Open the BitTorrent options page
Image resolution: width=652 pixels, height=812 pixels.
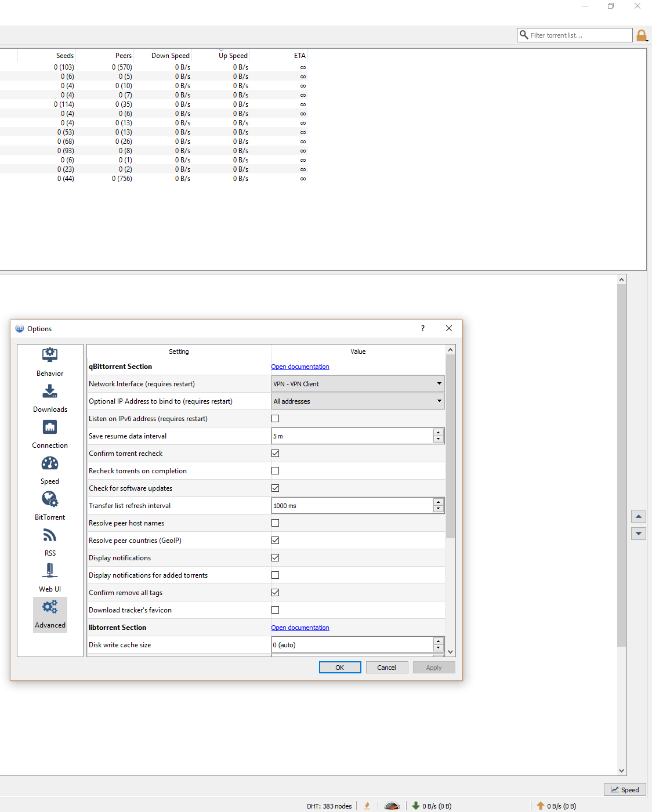tap(50, 506)
